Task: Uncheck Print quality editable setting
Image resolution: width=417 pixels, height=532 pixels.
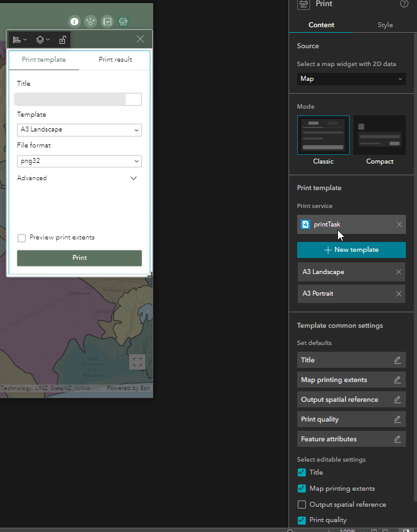Action: coord(301,520)
